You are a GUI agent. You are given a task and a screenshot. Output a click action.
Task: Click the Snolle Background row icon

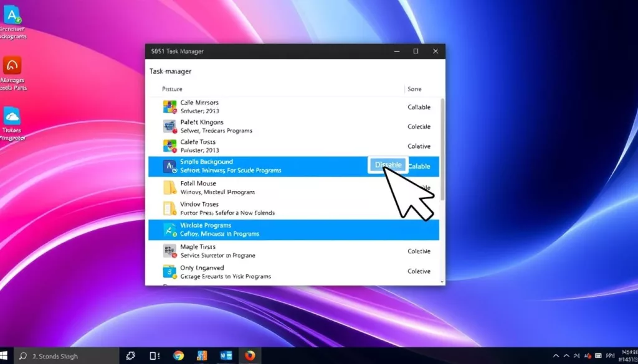click(x=169, y=167)
